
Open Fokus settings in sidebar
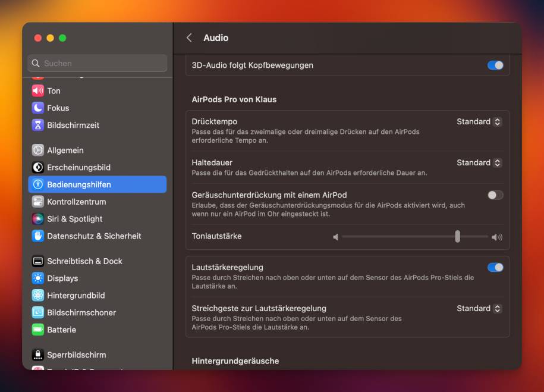pos(97,108)
